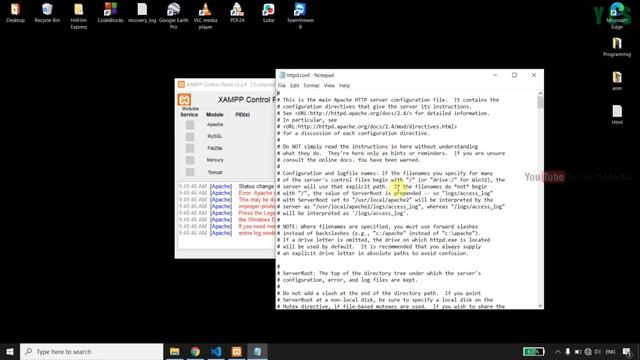Open the Programming folder icon
This screenshot has width=640, height=360.
pos(617,47)
